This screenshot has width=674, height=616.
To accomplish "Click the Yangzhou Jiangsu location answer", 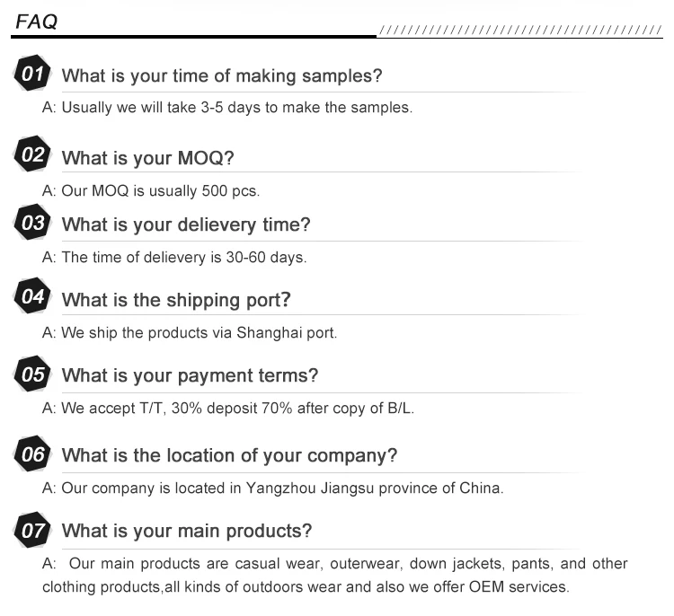I will [273, 488].
